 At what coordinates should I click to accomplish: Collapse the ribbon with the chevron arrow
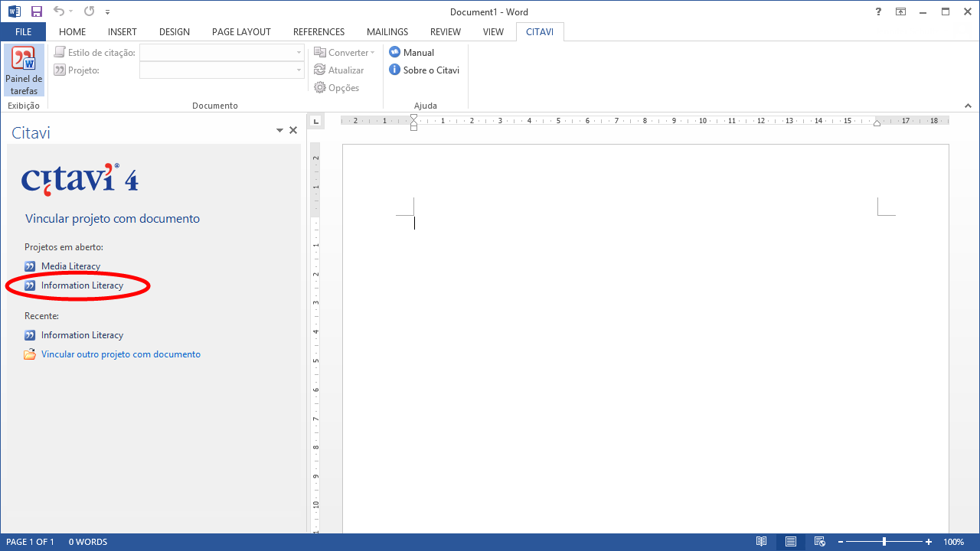[x=968, y=106]
